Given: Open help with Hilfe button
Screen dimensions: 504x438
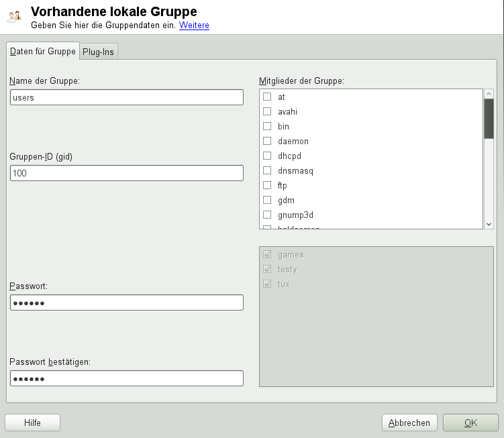Looking at the screenshot, I should pyautogui.click(x=32, y=423).
